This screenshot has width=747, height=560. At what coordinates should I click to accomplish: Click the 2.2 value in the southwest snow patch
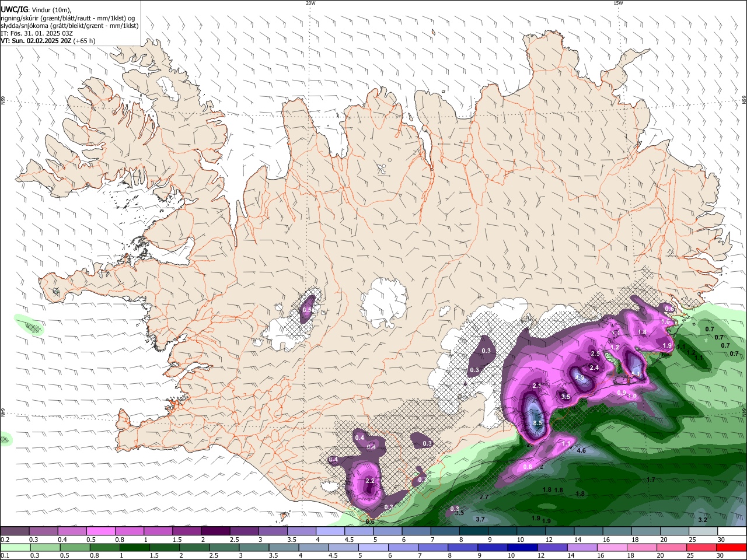click(369, 481)
